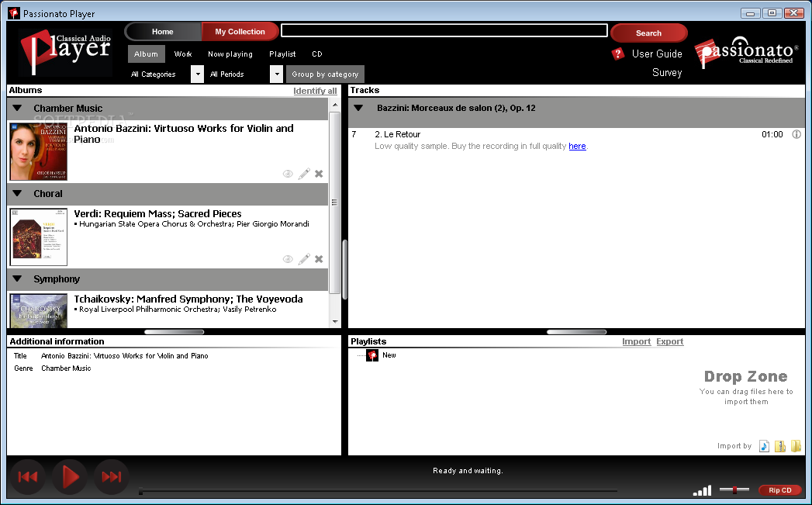The width and height of the screenshot is (812, 505).
Task: Select the Work view tab
Action: [x=183, y=54]
